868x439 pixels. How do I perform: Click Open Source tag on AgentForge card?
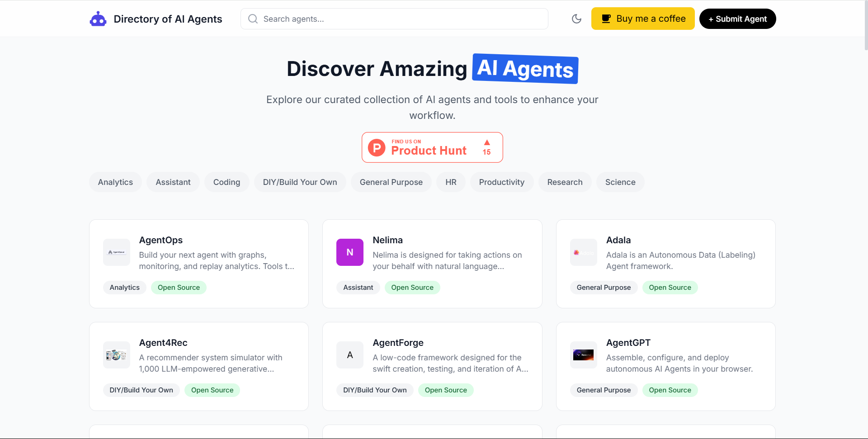click(446, 390)
